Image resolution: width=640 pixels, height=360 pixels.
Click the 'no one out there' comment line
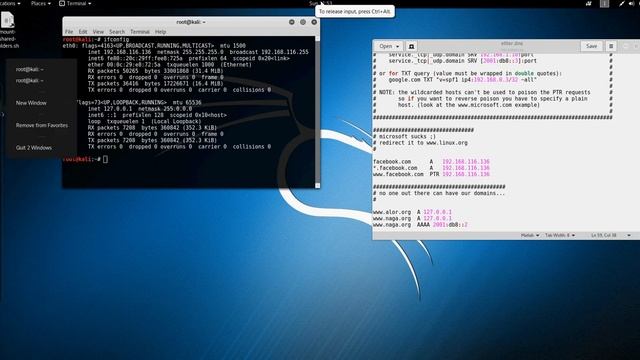tap(439, 193)
